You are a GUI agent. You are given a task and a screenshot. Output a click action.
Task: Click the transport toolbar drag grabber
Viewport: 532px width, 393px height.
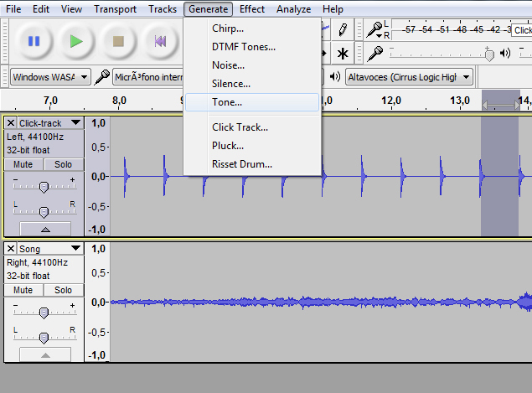click(x=4, y=41)
